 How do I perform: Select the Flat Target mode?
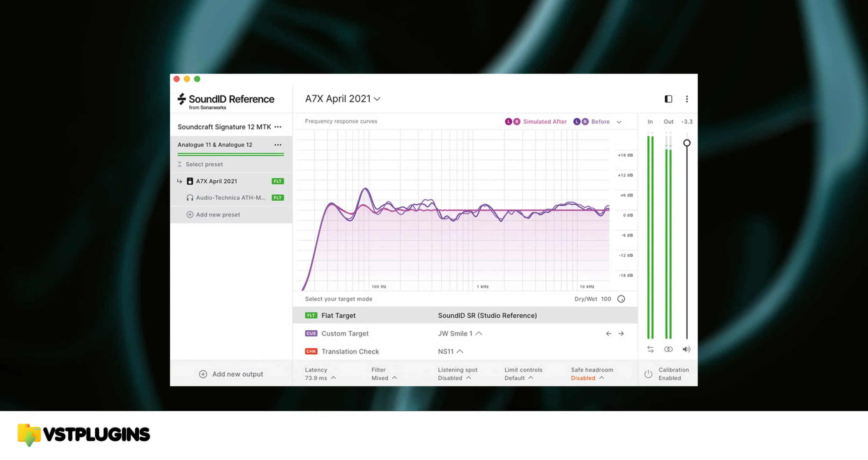(465, 315)
